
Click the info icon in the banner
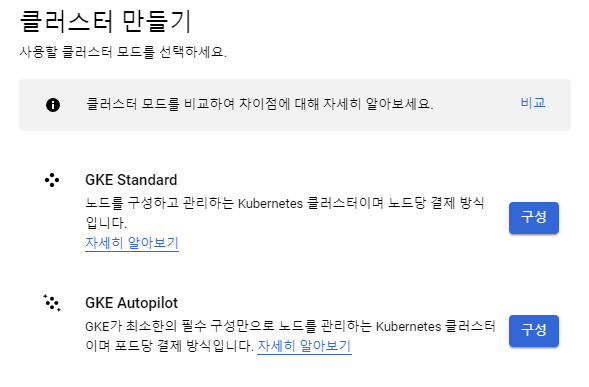pos(53,105)
